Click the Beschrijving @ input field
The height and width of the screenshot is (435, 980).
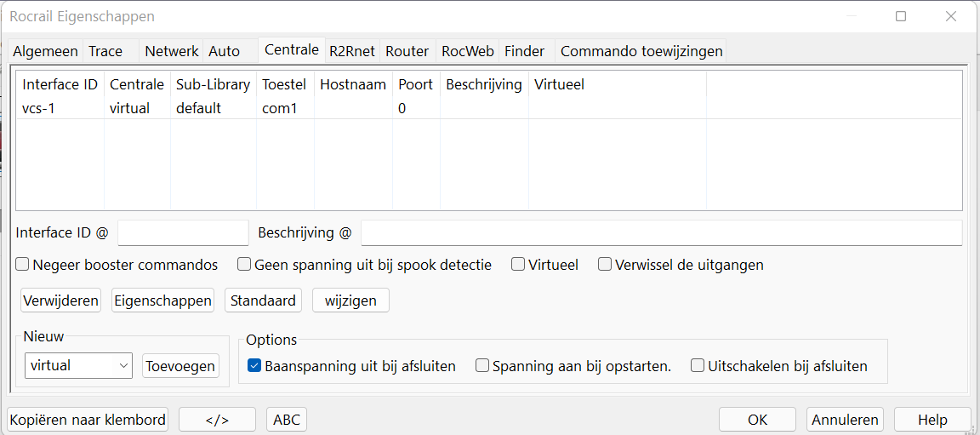coord(661,232)
